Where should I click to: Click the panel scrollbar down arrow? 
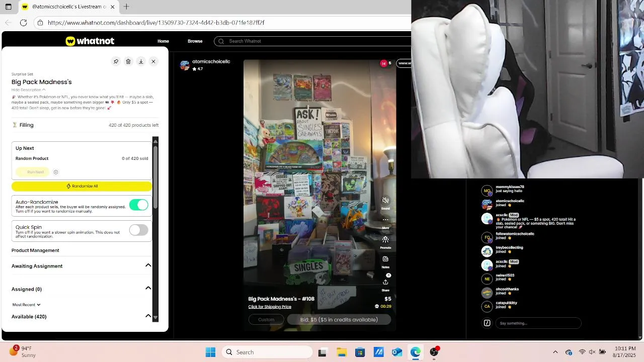click(155, 317)
